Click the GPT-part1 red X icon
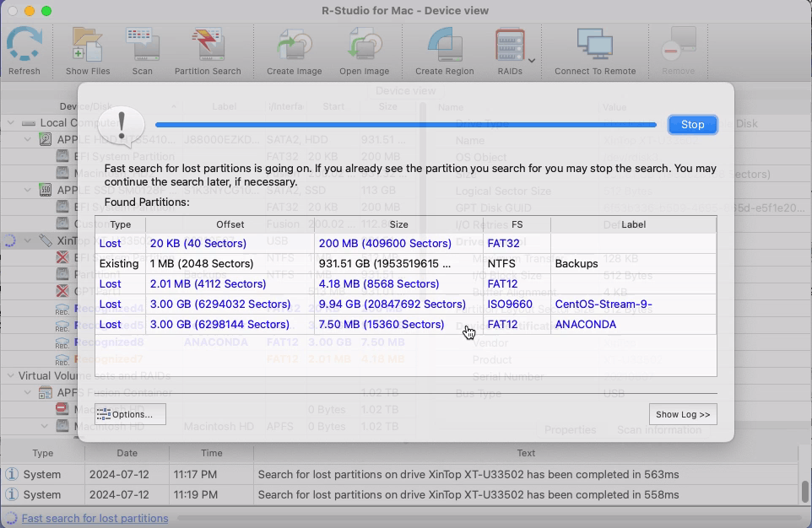This screenshot has height=528, width=812. 62,292
